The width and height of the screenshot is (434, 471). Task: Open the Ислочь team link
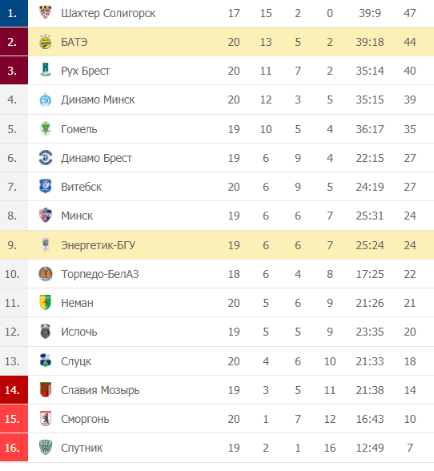click(x=79, y=332)
